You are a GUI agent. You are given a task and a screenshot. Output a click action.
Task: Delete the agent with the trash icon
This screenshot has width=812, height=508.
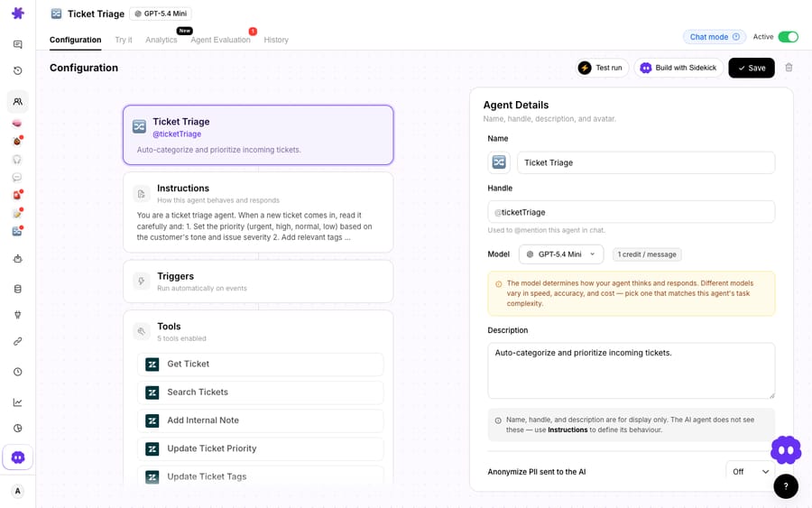(x=789, y=68)
